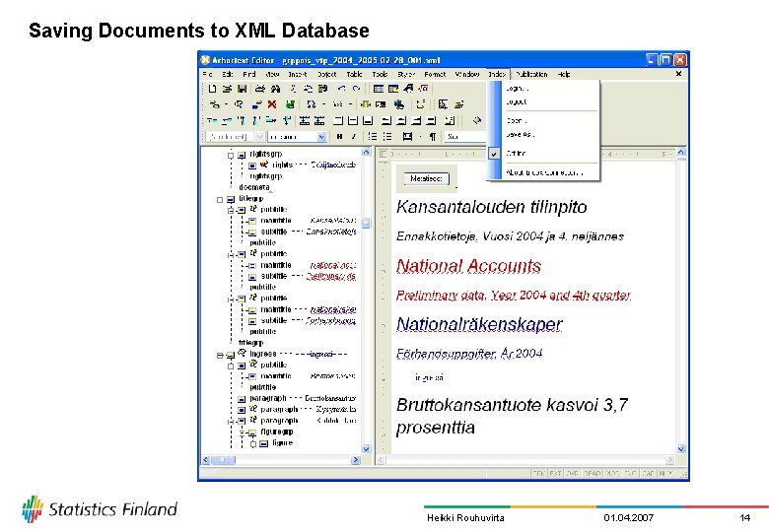
Task: Click the tree pane horizontal scroll thumb
Action: tap(223, 460)
